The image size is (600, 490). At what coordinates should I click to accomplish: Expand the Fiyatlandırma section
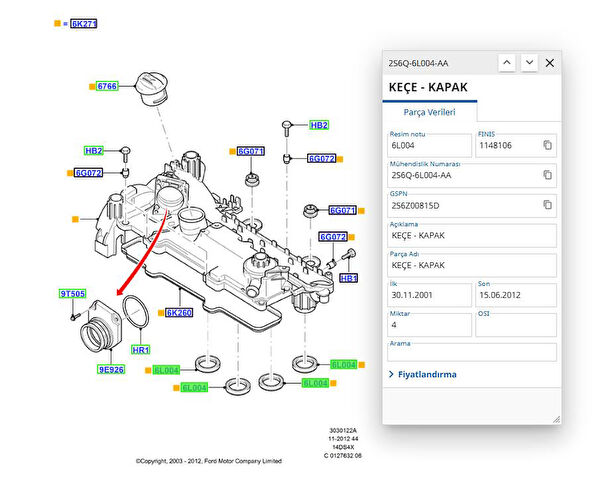point(422,374)
